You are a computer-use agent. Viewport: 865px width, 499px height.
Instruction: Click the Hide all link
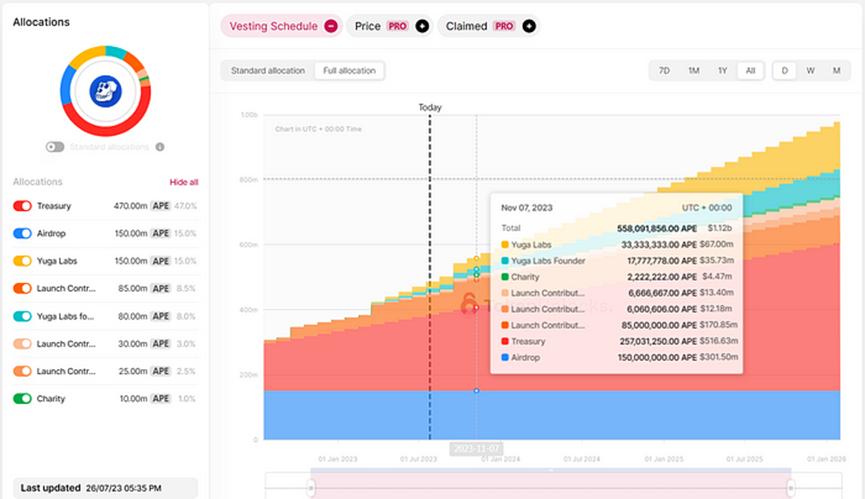(184, 182)
